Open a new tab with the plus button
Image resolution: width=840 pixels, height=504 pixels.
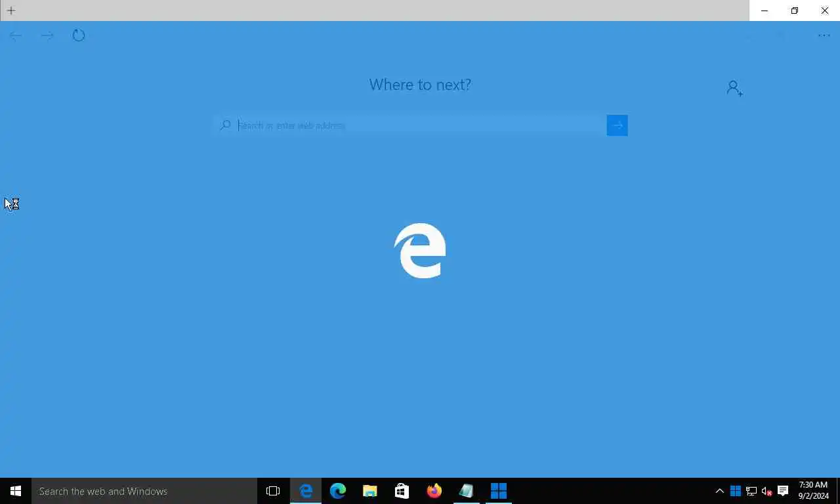point(11,10)
